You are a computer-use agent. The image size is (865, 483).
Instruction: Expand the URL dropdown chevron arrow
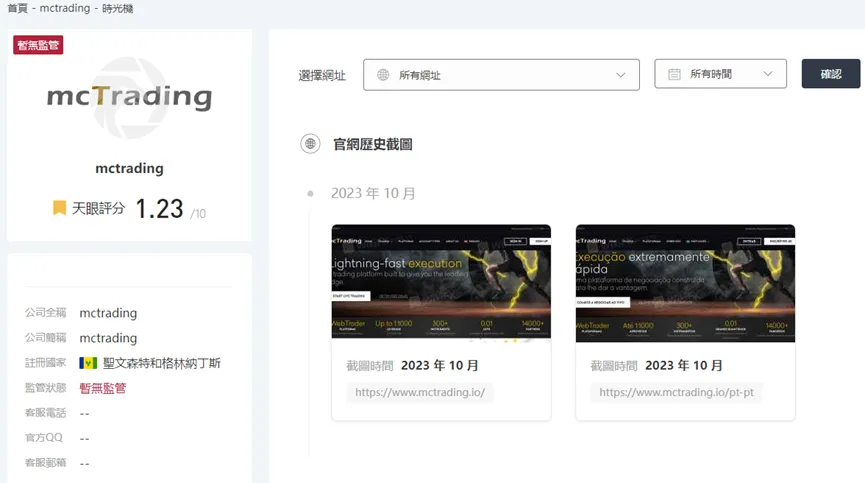pos(621,75)
